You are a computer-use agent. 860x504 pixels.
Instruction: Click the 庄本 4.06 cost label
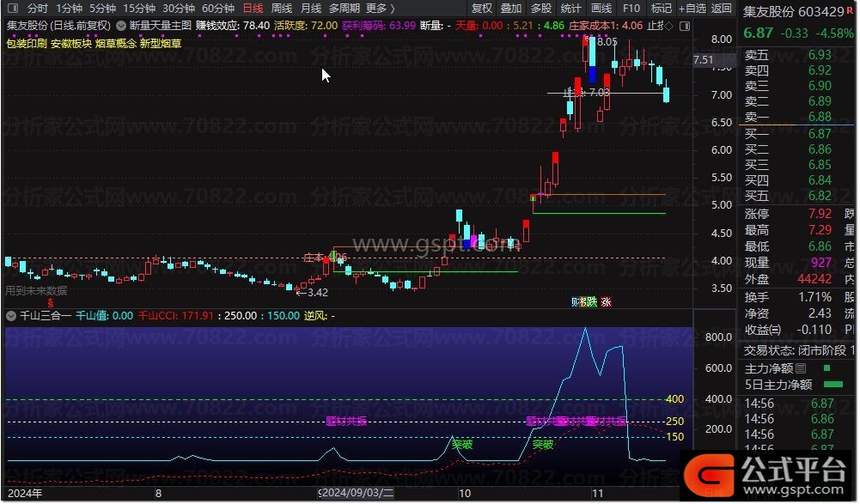click(325, 258)
